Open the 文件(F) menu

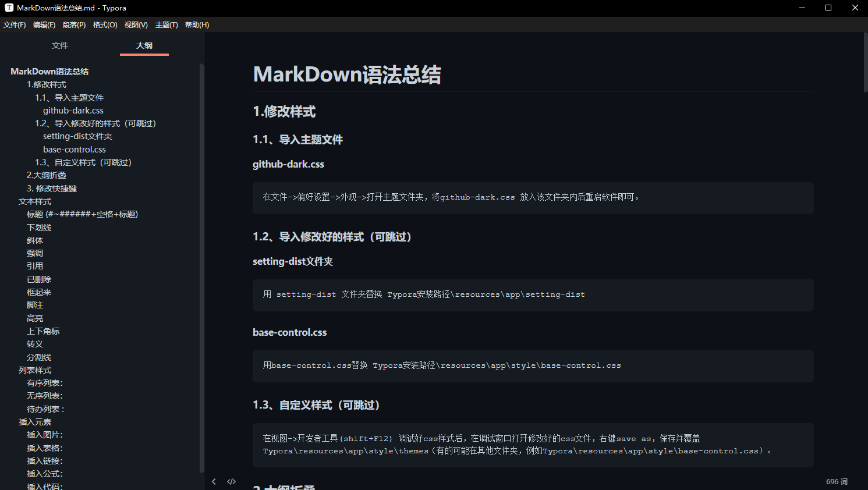[x=15, y=25]
